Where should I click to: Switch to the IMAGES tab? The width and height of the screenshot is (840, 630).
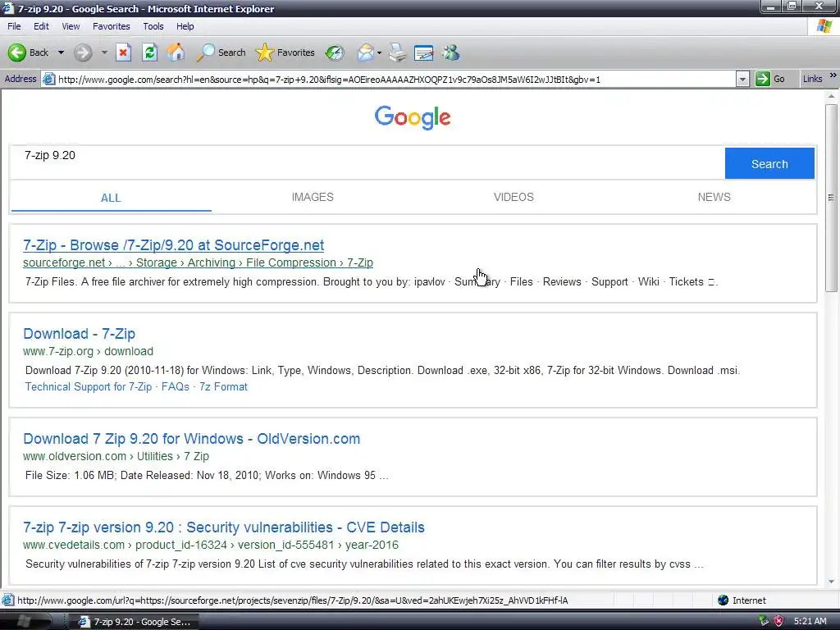tap(313, 197)
